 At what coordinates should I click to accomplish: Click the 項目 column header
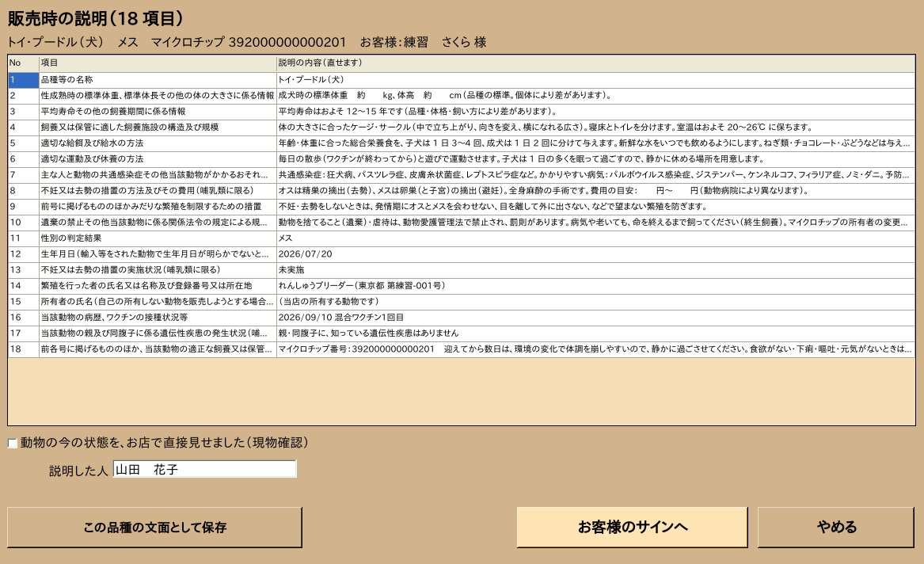point(158,63)
